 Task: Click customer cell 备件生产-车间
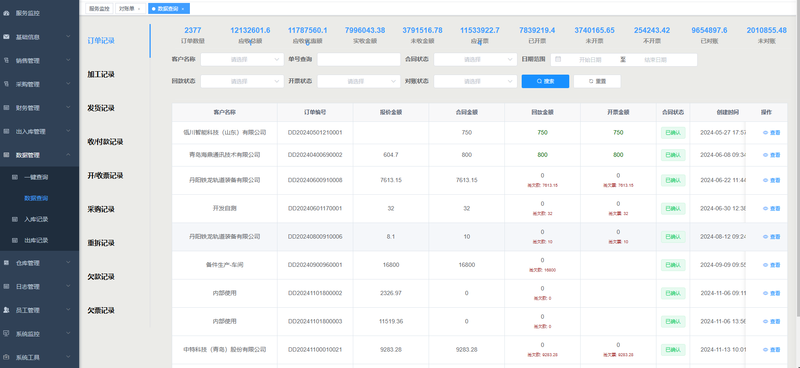pyautogui.click(x=224, y=265)
